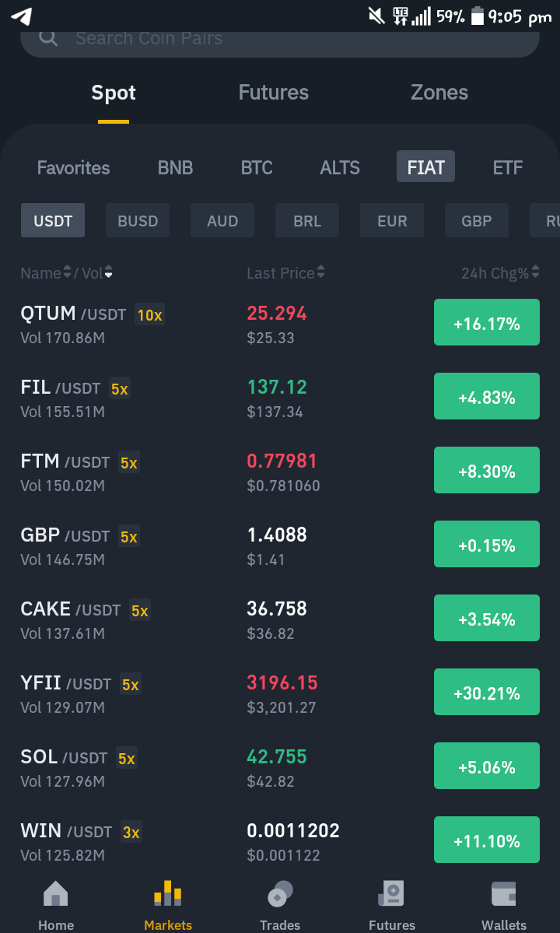Focus the Search Coin Pairs field

coord(280,39)
